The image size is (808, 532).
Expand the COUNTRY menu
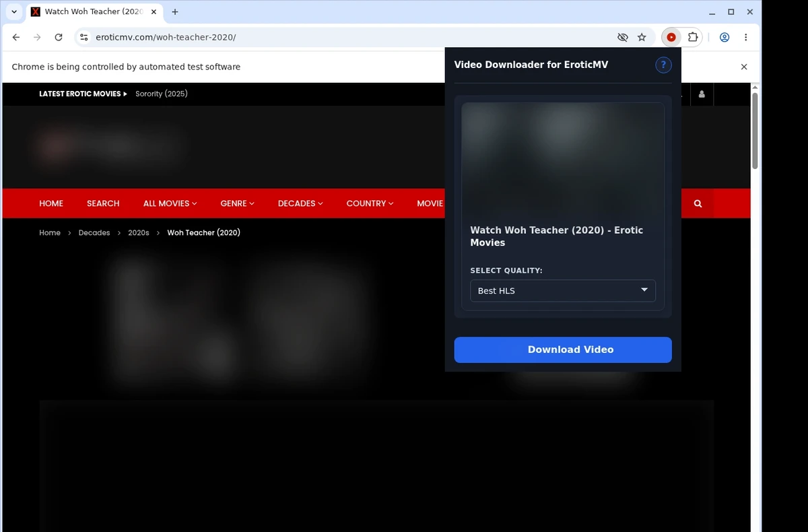[370, 203]
